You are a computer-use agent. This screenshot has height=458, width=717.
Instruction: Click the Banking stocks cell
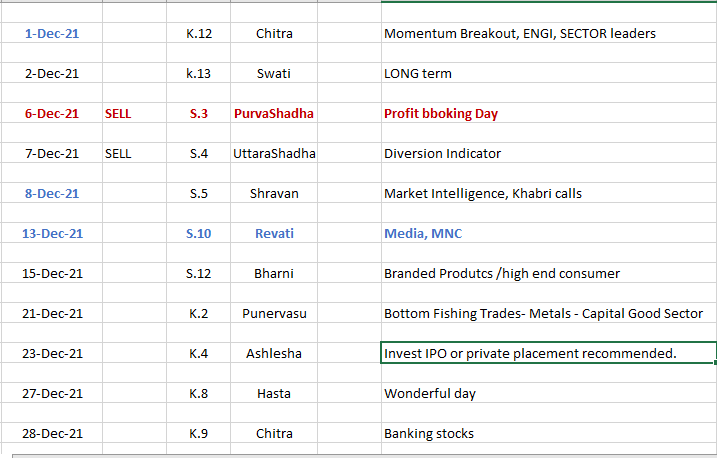[x=549, y=433]
